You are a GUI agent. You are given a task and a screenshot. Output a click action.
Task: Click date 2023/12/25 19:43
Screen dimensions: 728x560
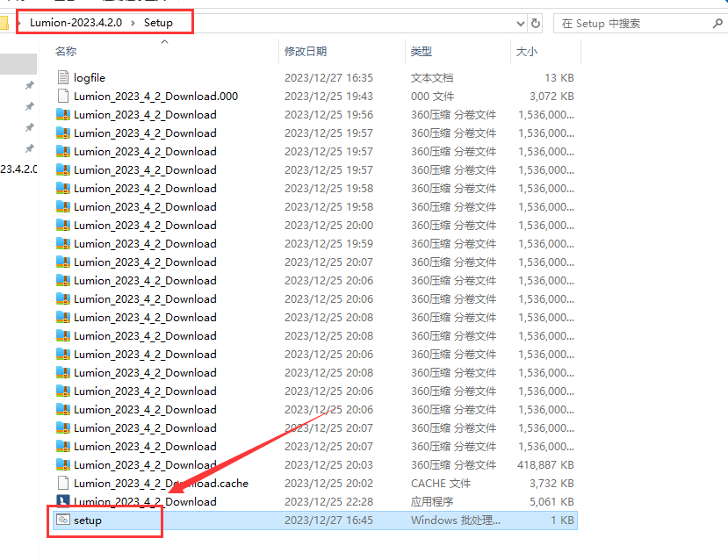328,96
